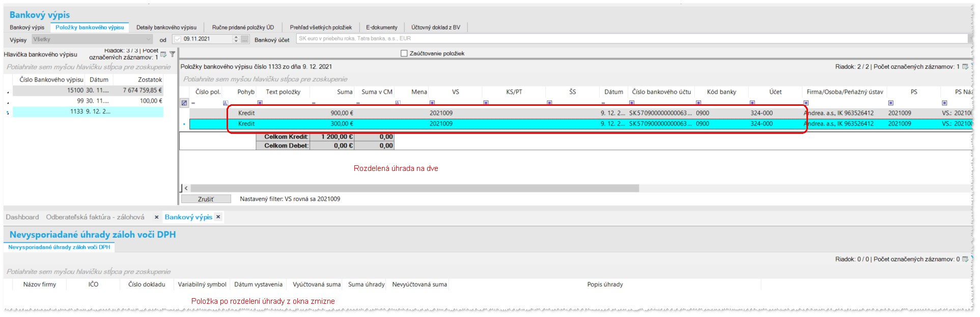980x317 pixels.
Task: Sort by IČO column header
Action: [93, 284]
